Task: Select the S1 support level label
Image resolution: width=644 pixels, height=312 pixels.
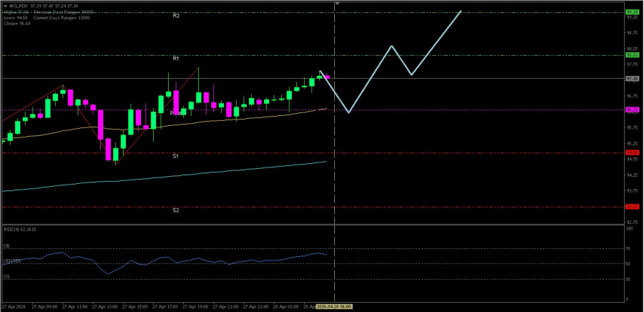Action: pyautogui.click(x=175, y=155)
